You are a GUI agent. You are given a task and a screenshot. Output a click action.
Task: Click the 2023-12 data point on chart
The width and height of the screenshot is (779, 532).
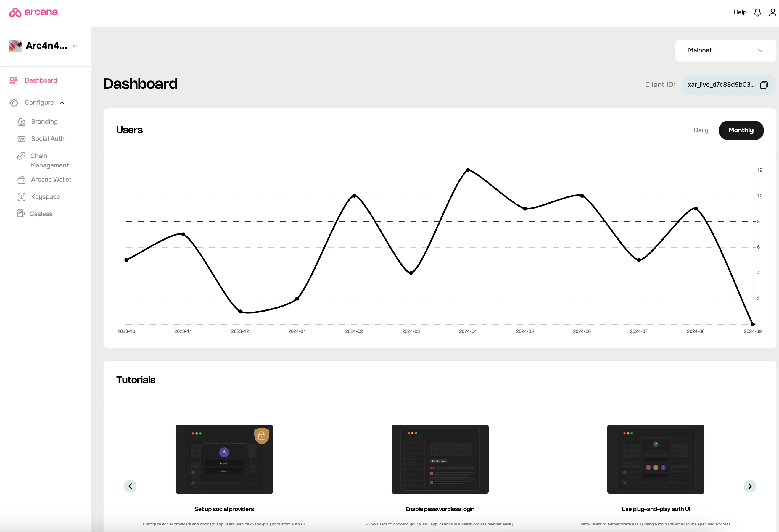coord(240,312)
